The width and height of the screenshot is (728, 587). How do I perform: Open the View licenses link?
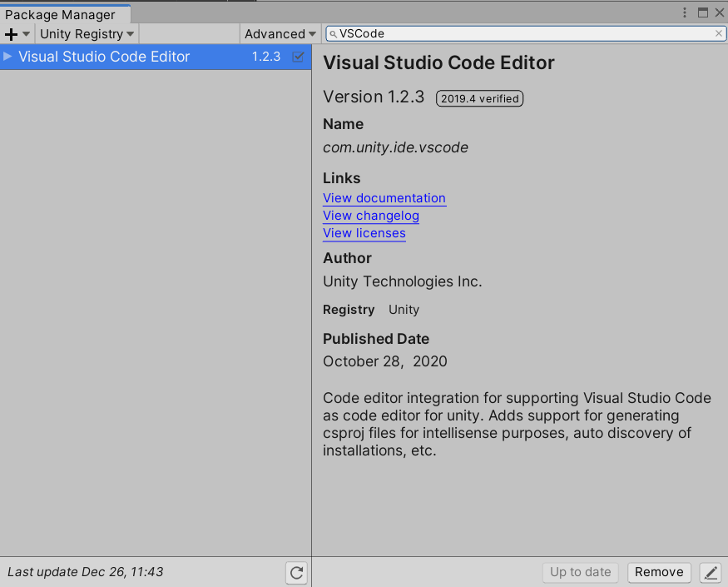coord(364,233)
